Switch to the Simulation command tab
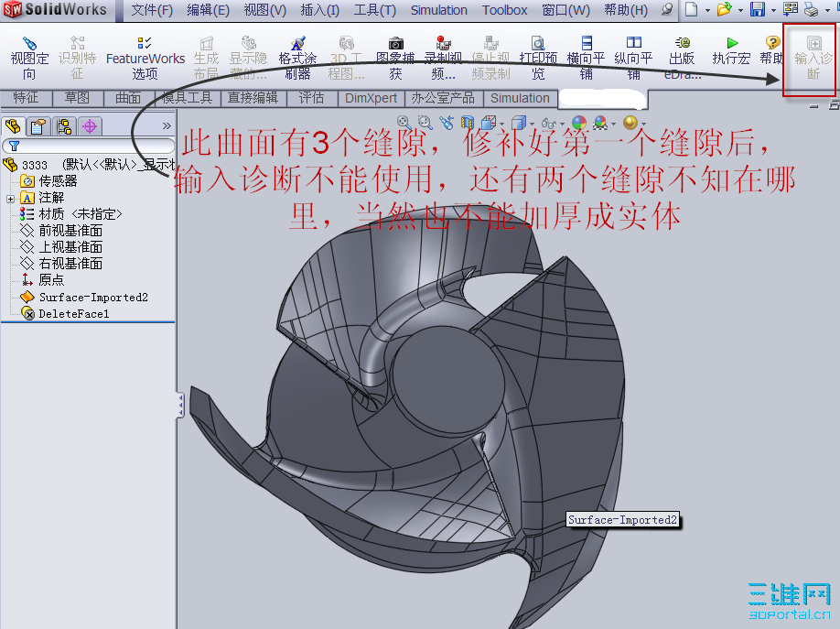Viewport: 840px width, 629px height. pyautogui.click(x=520, y=98)
